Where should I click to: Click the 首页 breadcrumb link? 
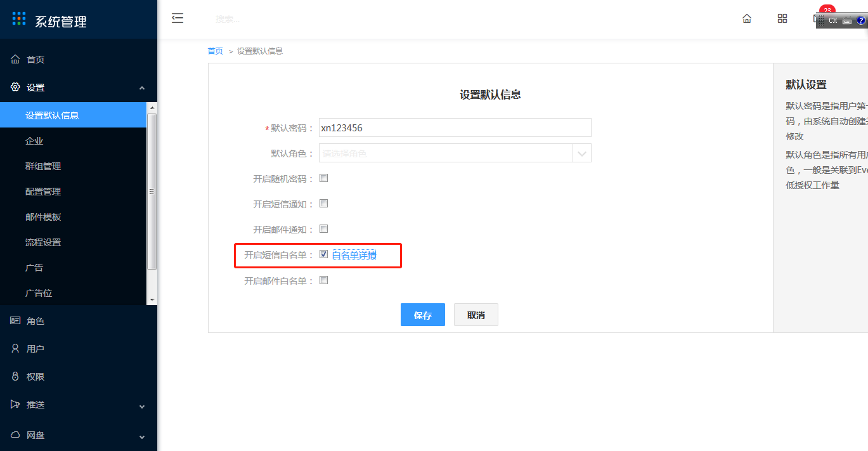[x=216, y=51]
